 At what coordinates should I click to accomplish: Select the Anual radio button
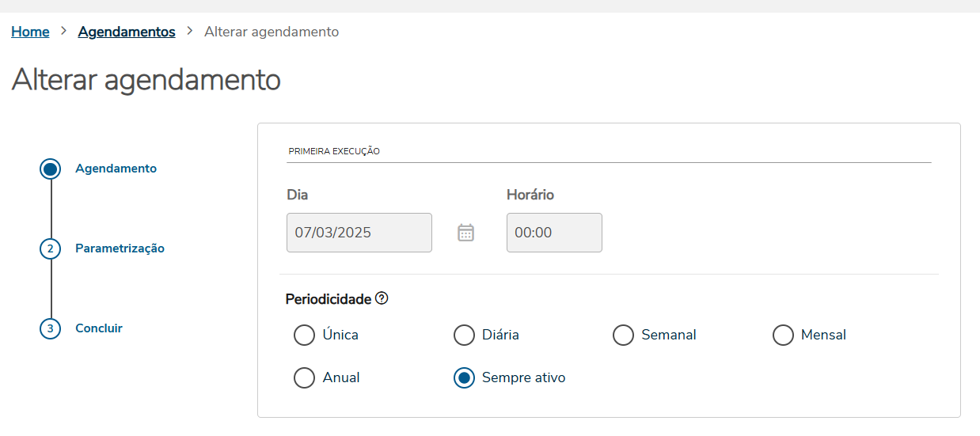point(304,378)
